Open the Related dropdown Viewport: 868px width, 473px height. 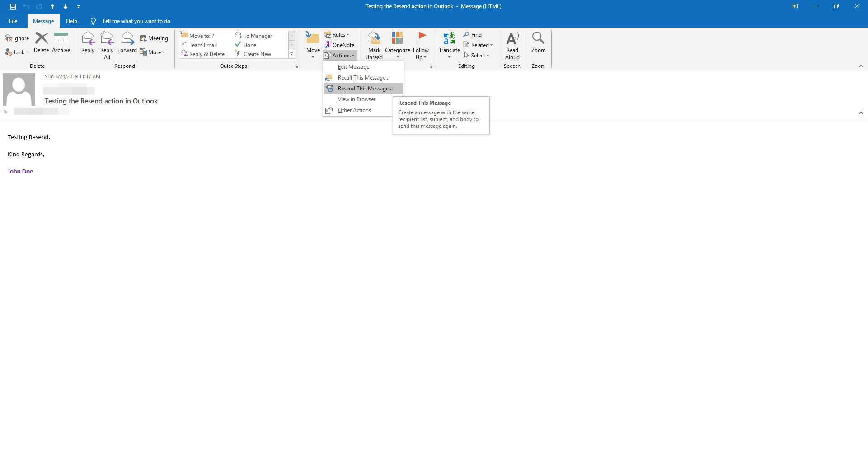click(478, 45)
